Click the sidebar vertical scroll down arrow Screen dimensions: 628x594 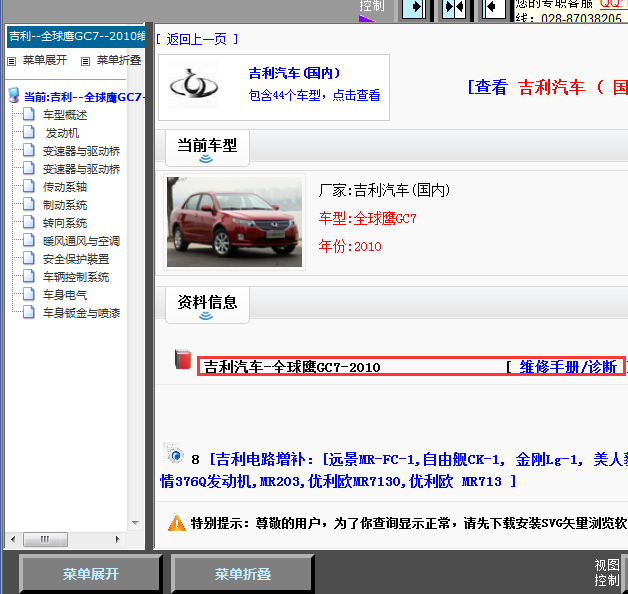[x=135, y=522]
